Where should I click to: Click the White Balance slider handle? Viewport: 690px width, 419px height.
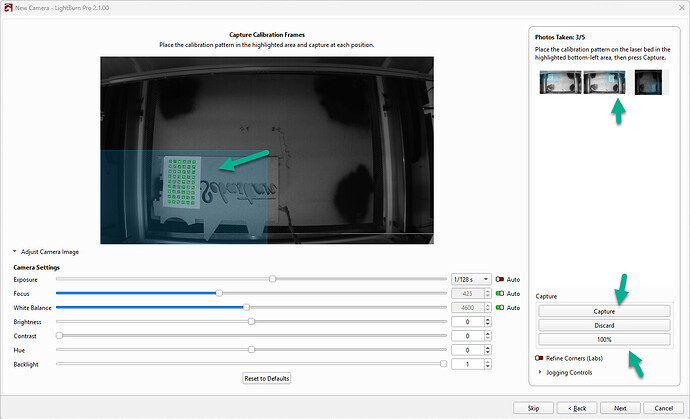pos(246,307)
